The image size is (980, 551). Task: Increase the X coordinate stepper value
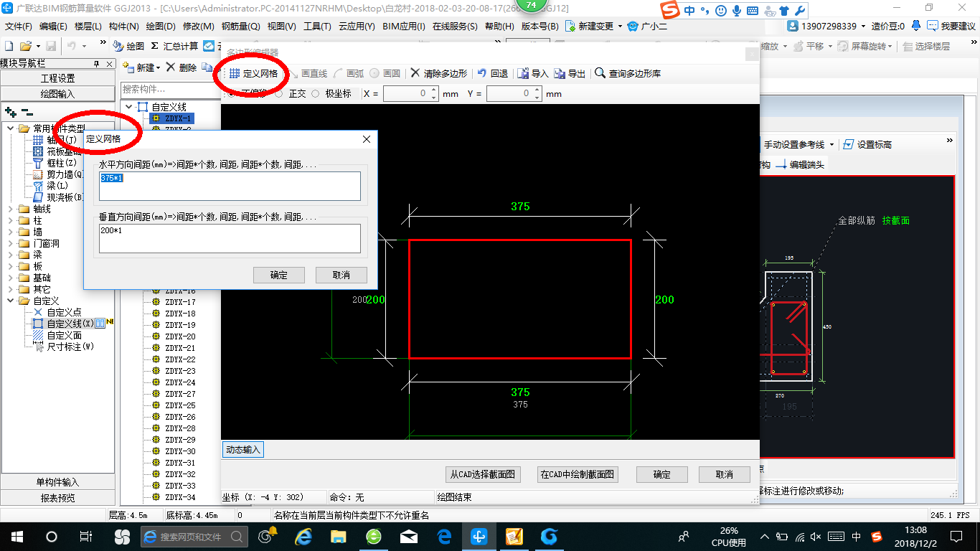(434, 91)
